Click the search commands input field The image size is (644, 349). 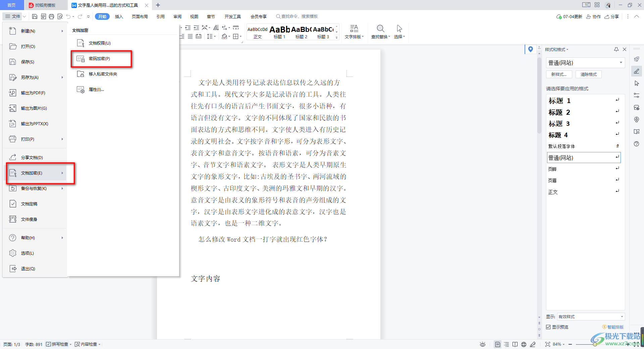point(297,16)
